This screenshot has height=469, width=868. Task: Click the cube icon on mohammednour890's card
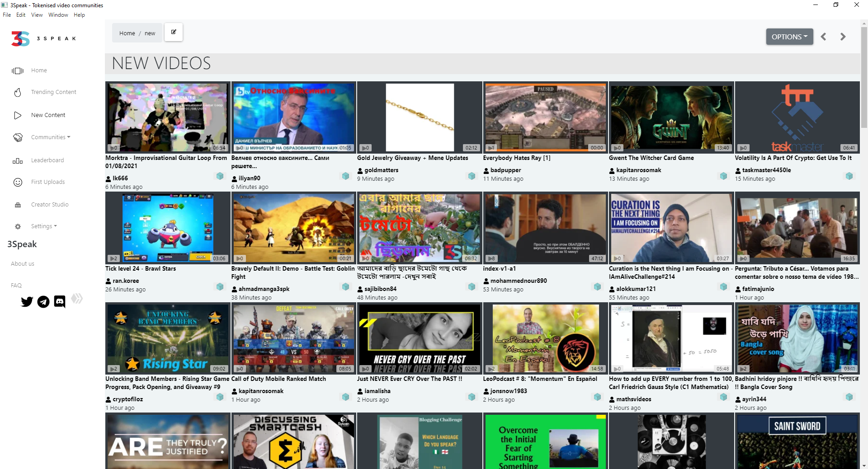pyautogui.click(x=597, y=286)
